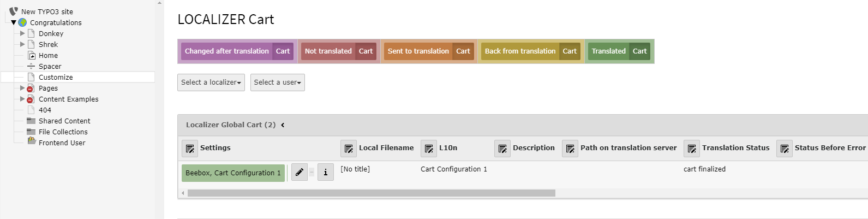Image resolution: width=868 pixels, height=219 pixels.
Task: Toggle the Not translated status filter
Action: pos(328,51)
